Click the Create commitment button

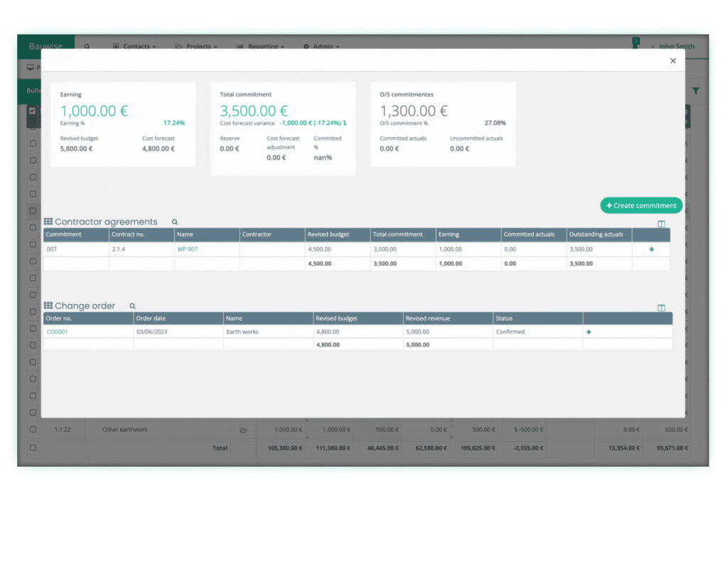tap(641, 205)
